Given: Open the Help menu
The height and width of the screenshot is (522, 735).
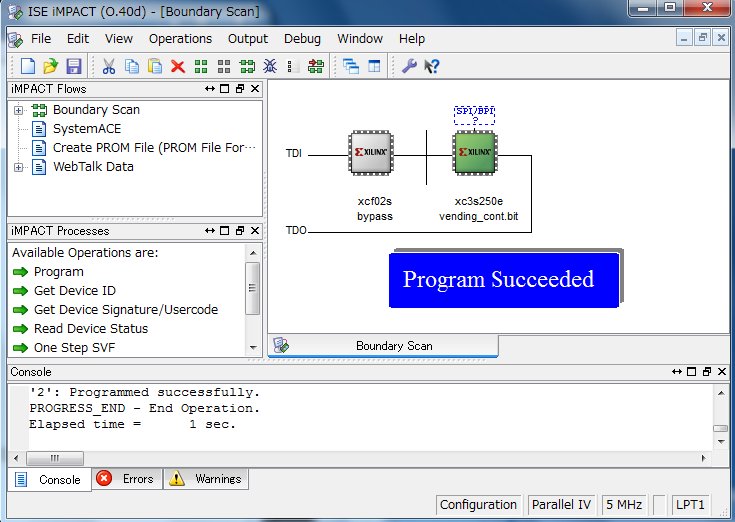Looking at the screenshot, I should pyautogui.click(x=412, y=38).
